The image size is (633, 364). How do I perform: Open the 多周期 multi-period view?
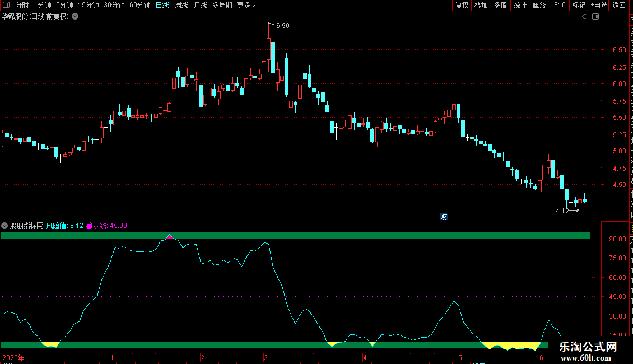(x=222, y=5)
